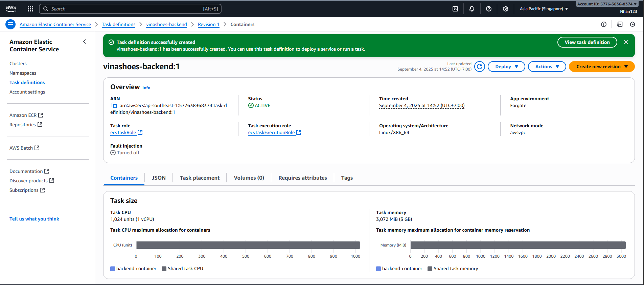The width and height of the screenshot is (644, 285).
Task: Open the help question mark menu
Action: click(489, 9)
